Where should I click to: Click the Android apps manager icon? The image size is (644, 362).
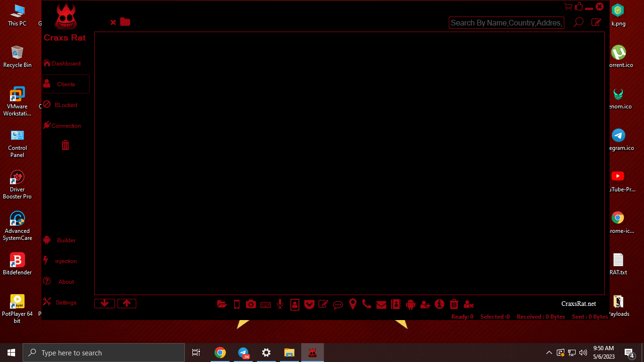(411, 304)
